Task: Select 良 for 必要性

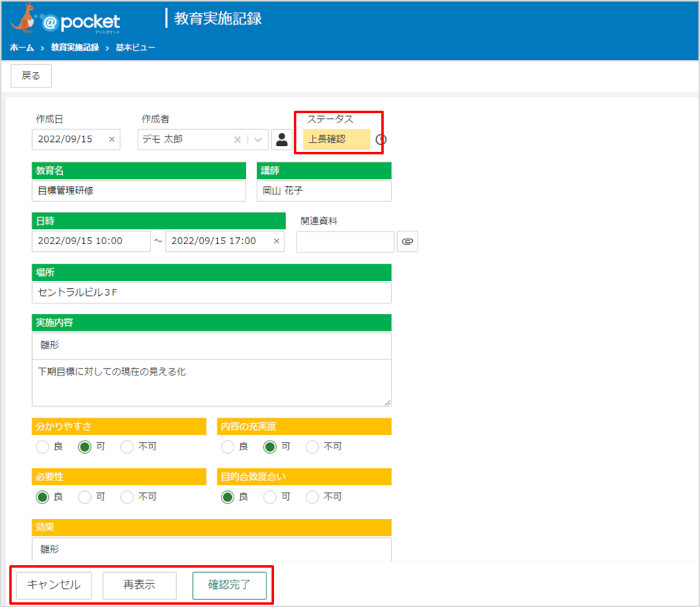Action: tap(42, 497)
